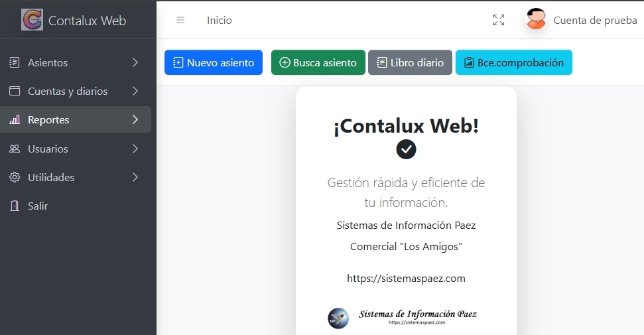The height and width of the screenshot is (335, 644).
Task: Open the Libro diario button
Action: point(410,63)
